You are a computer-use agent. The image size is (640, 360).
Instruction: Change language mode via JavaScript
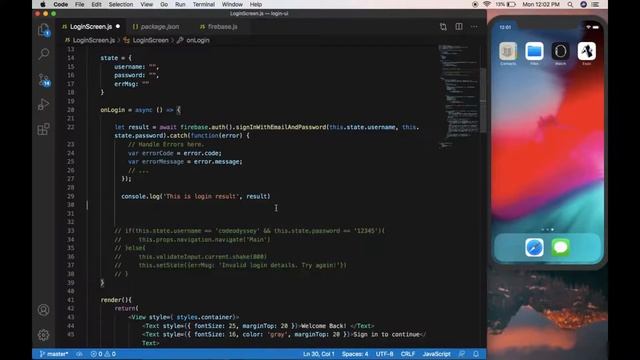click(436, 354)
